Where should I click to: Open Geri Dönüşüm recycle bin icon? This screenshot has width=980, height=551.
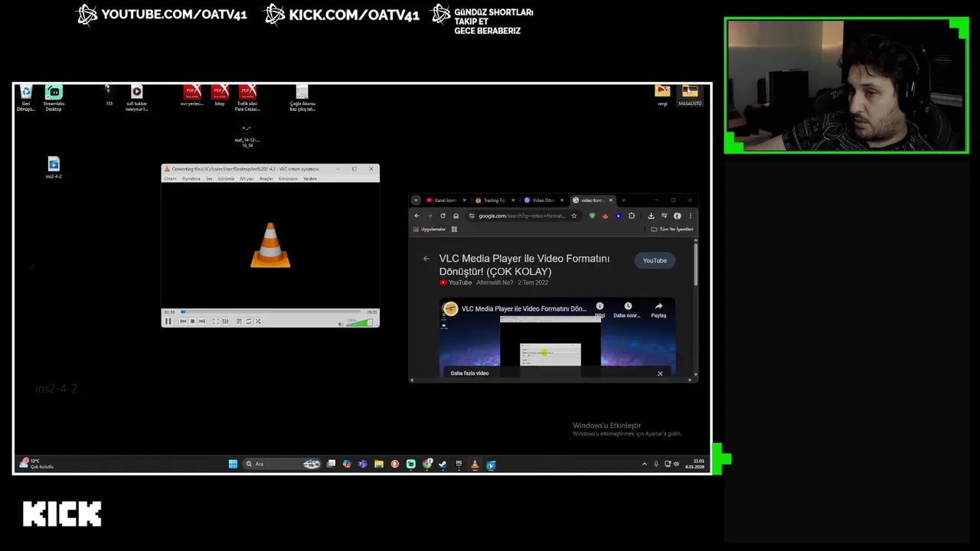tap(26, 98)
